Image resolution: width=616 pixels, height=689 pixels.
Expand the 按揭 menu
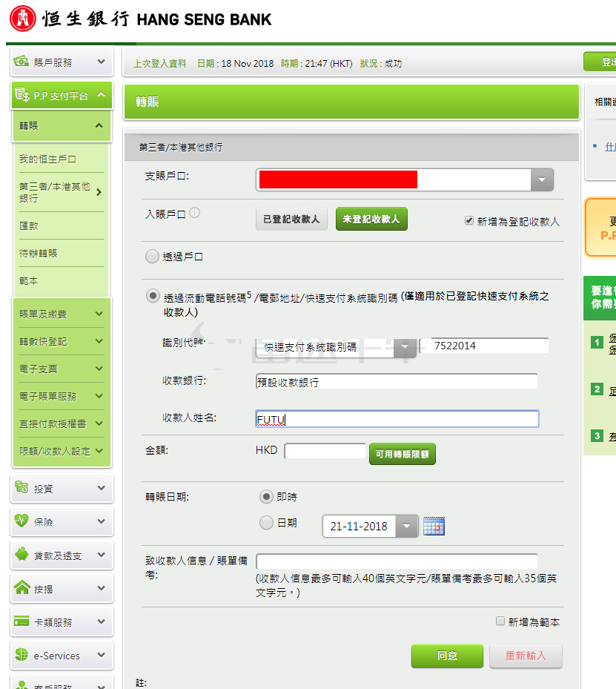[62, 588]
